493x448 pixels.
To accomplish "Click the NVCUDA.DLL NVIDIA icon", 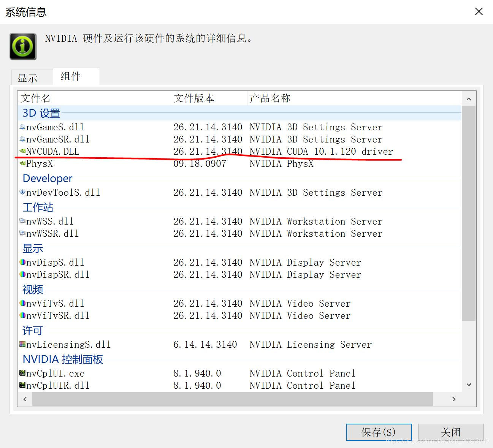I will click(22, 151).
